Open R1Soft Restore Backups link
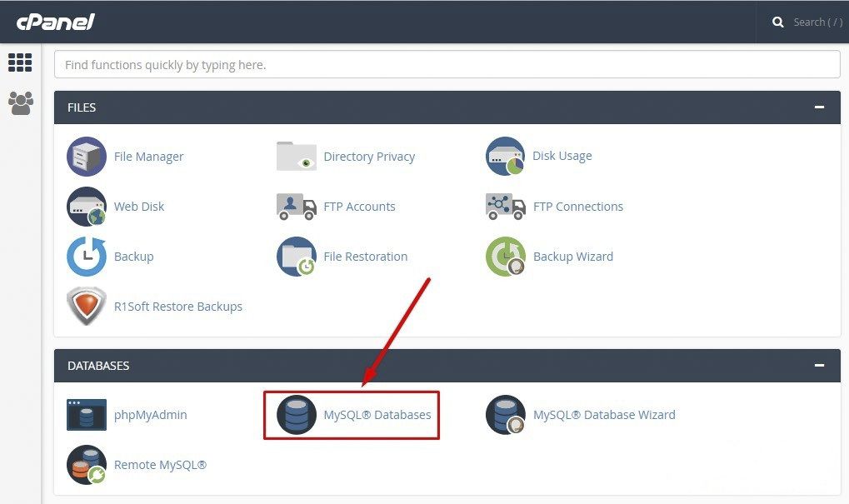This screenshot has width=849, height=504. click(x=178, y=307)
